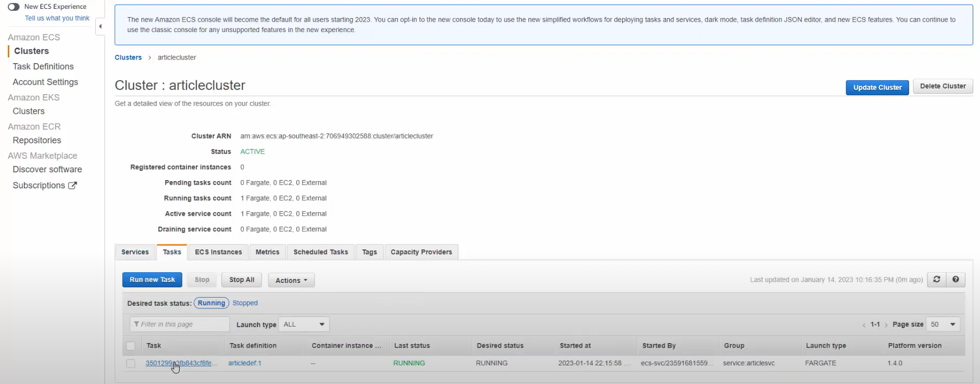Click Run new Task button
980x384 pixels.
click(152, 279)
